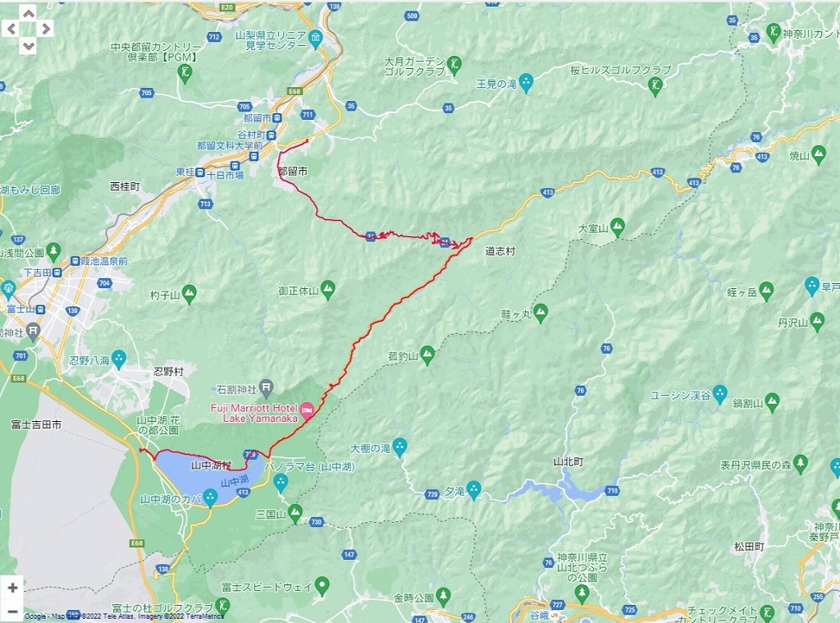Zoom out with the minus button
This screenshot has height=623, width=840.
click(13, 610)
